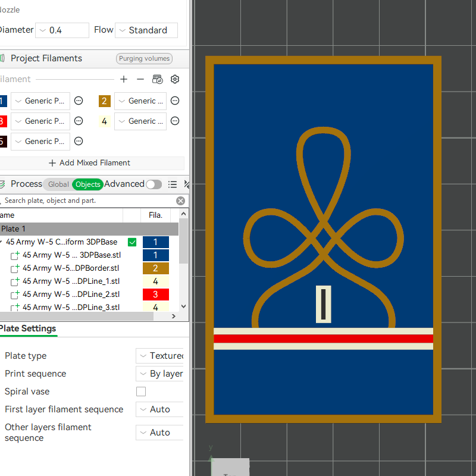476x476 pixels.
Task: Remove a filament with minus icon
Action: 140,80
